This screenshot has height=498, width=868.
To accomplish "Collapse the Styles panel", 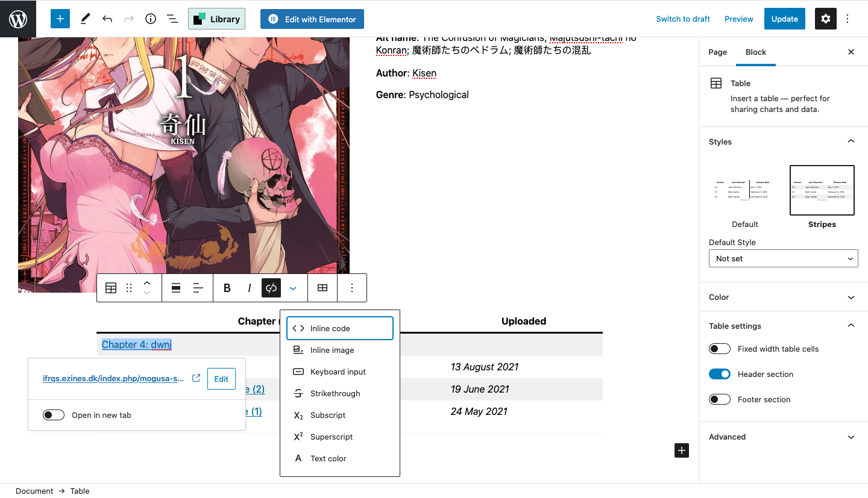I will (x=784, y=142).
